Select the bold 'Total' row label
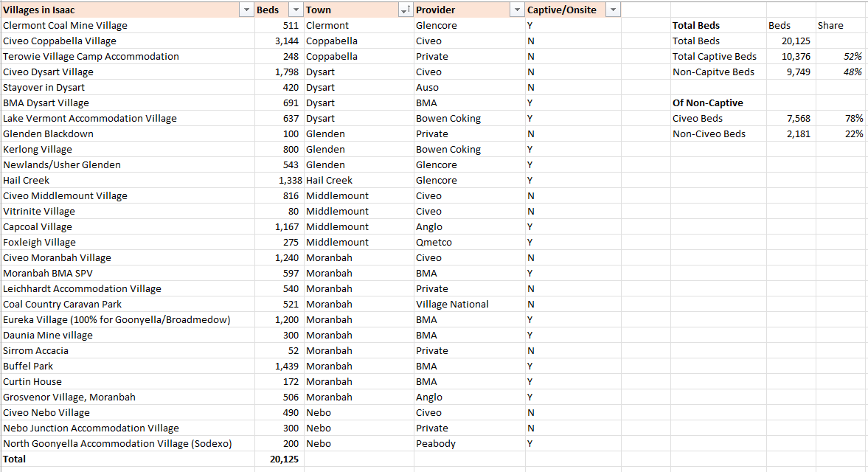 pyautogui.click(x=128, y=459)
